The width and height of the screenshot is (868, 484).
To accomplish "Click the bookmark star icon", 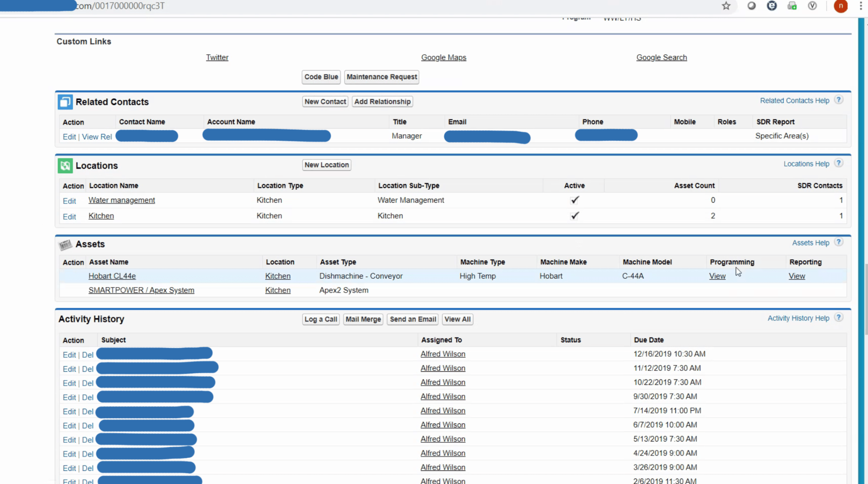I will click(726, 6).
